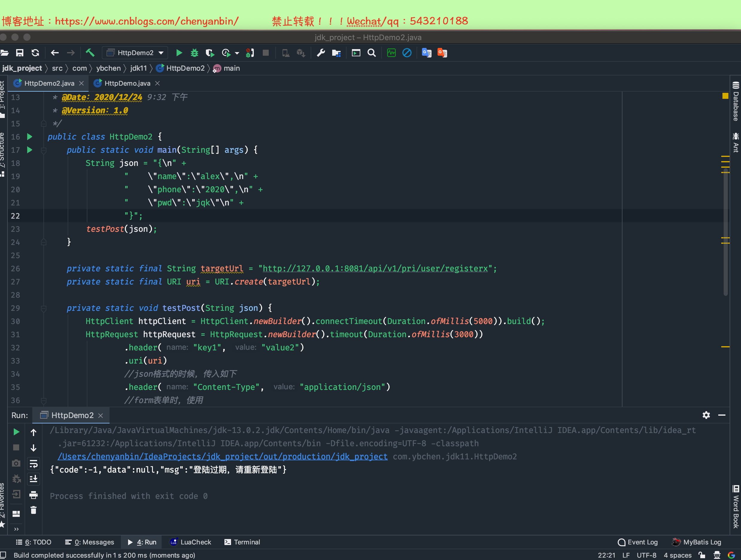The image size is (741, 560).
Task: Start debugging with the bug icon
Action: pyautogui.click(x=194, y=53)
